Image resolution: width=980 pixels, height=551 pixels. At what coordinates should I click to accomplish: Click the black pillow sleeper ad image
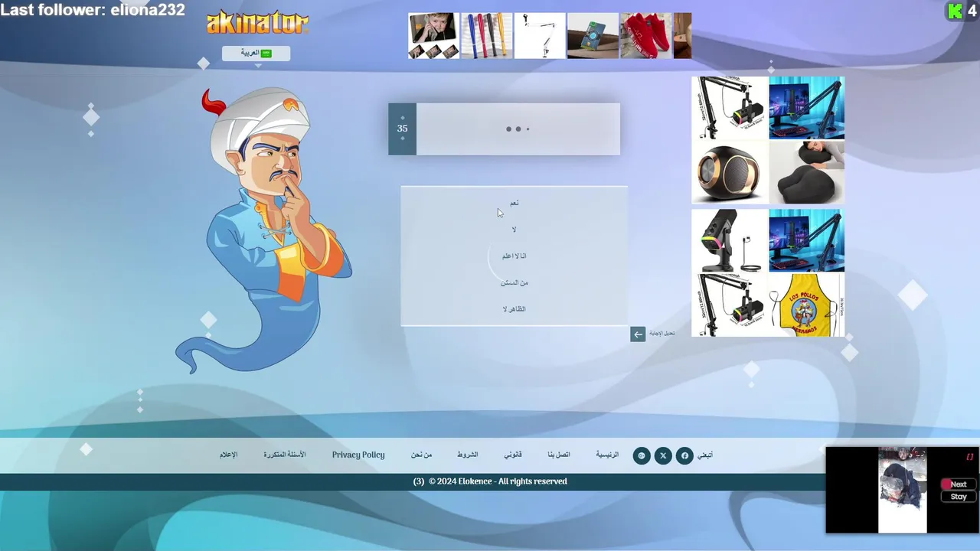point(806,172)
